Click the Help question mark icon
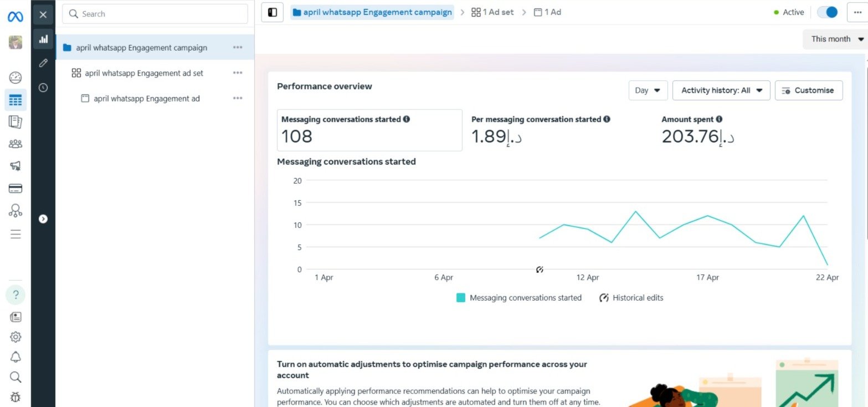 (x=16, y=294)
